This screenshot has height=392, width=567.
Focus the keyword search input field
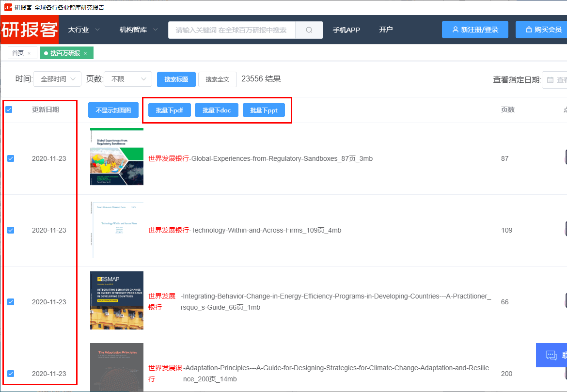(x=232, y=30)
